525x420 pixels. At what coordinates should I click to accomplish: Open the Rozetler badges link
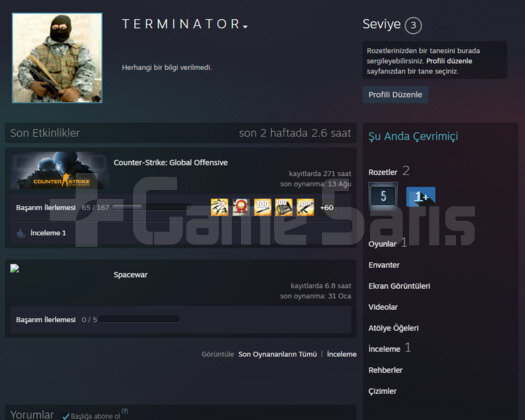[383, 172]
